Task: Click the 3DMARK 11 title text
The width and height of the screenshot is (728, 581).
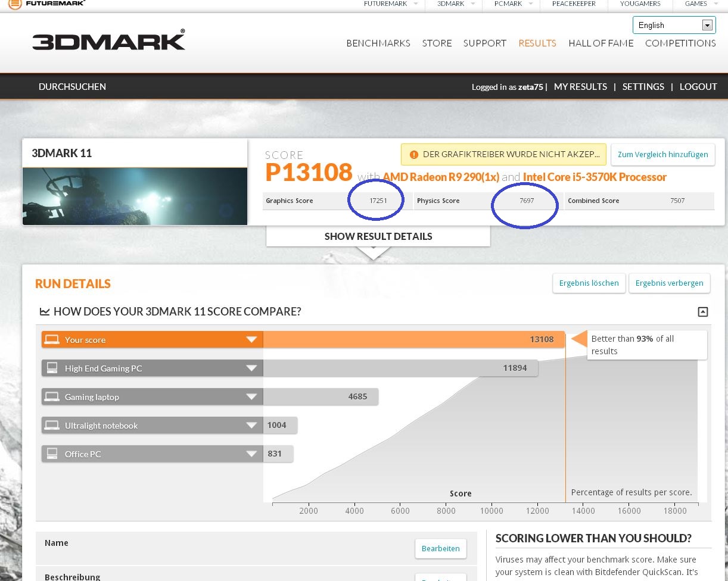Action: (x=62, y=153)
